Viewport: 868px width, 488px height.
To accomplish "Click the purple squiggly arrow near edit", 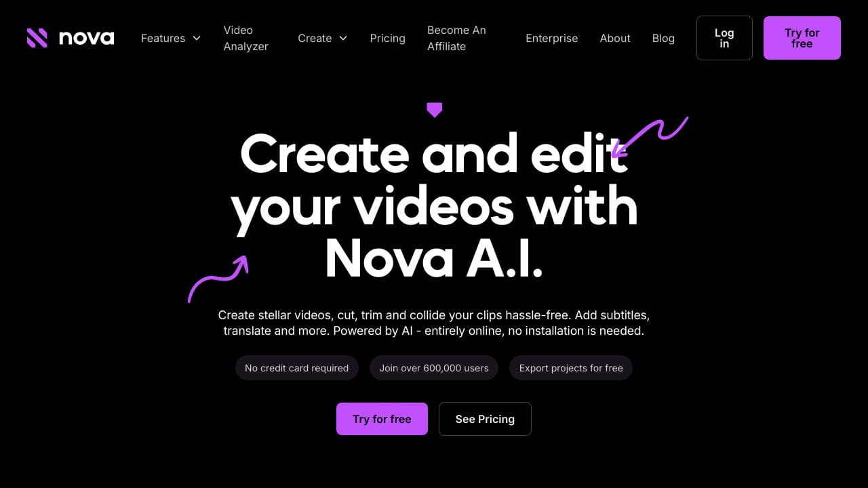I will 650,137.
